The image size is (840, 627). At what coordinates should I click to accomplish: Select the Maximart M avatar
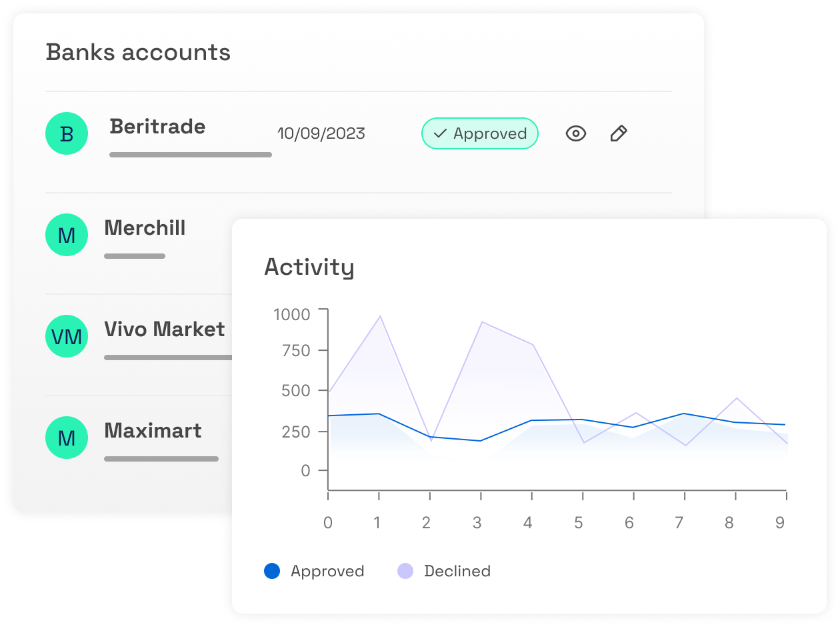pos(67,438)
